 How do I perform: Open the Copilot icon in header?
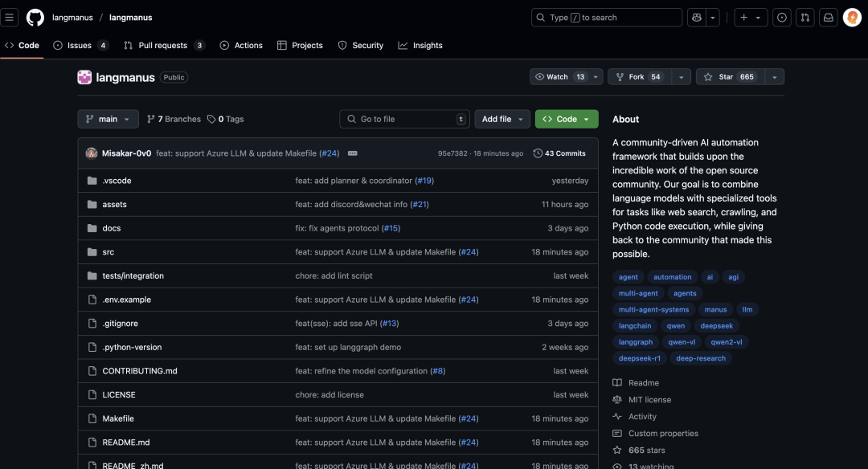[696, 18]
